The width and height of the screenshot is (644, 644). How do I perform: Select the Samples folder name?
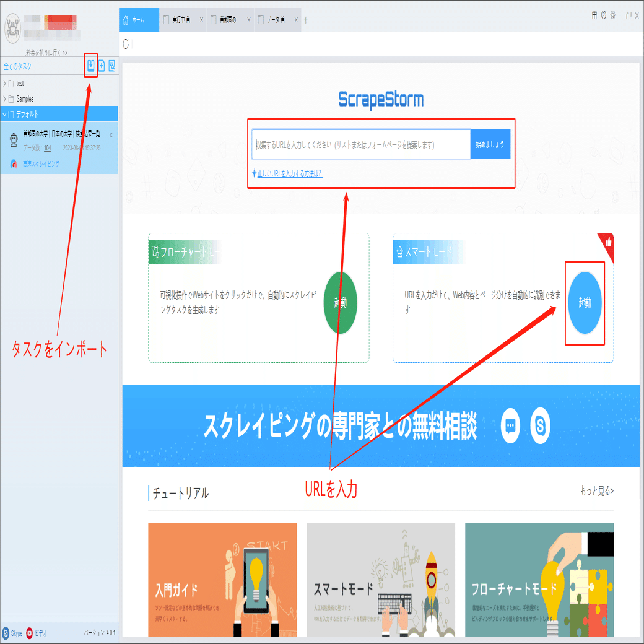click(25, 99)
